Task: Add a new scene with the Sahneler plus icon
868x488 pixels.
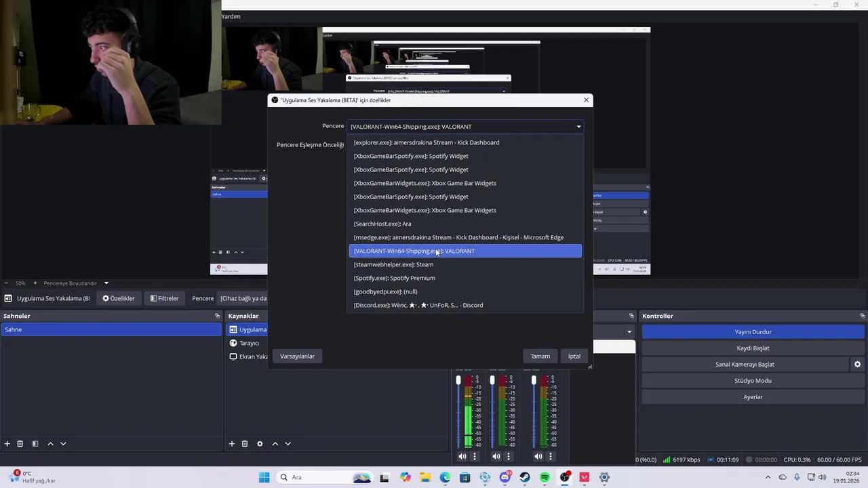Action: 7,444
